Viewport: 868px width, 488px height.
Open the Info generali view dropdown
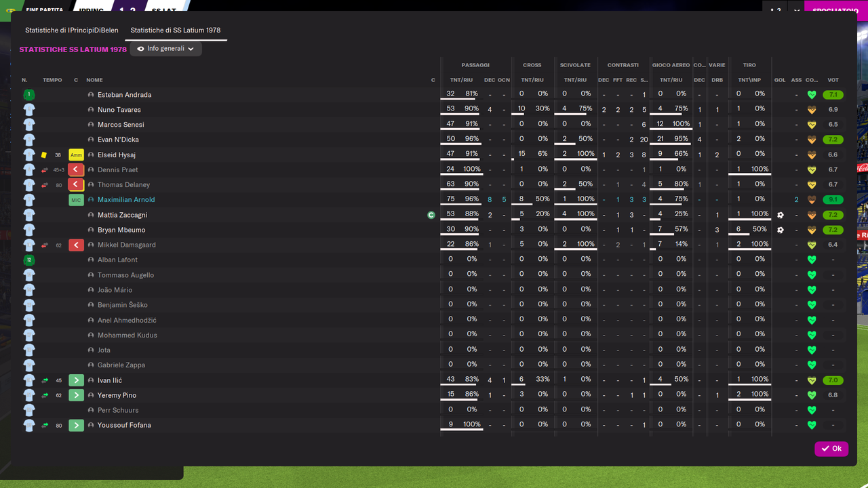(165, 49)
